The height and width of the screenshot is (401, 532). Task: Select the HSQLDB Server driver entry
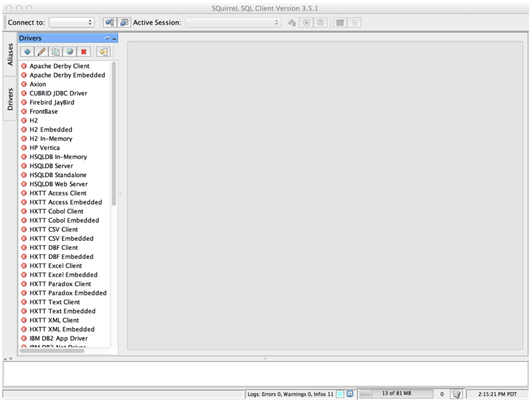pos(51,166)
